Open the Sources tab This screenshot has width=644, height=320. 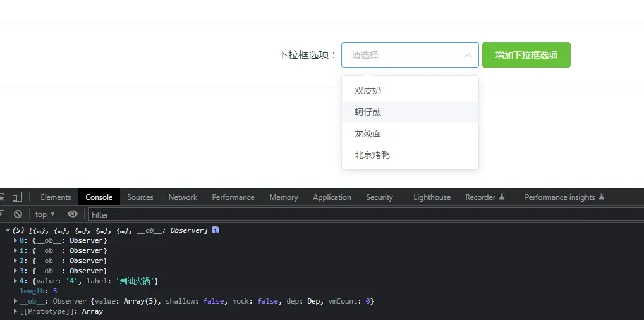(140, 197)
